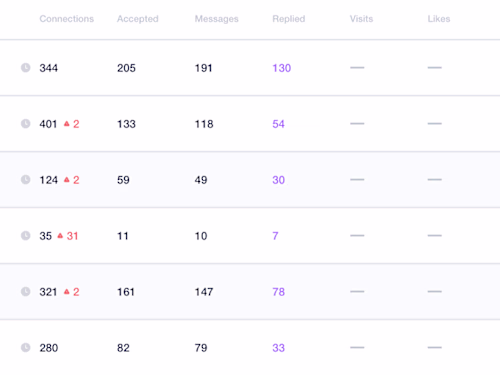Click the clock icon beside 344 connections
The image size is (500, 375).
[25, 68]
